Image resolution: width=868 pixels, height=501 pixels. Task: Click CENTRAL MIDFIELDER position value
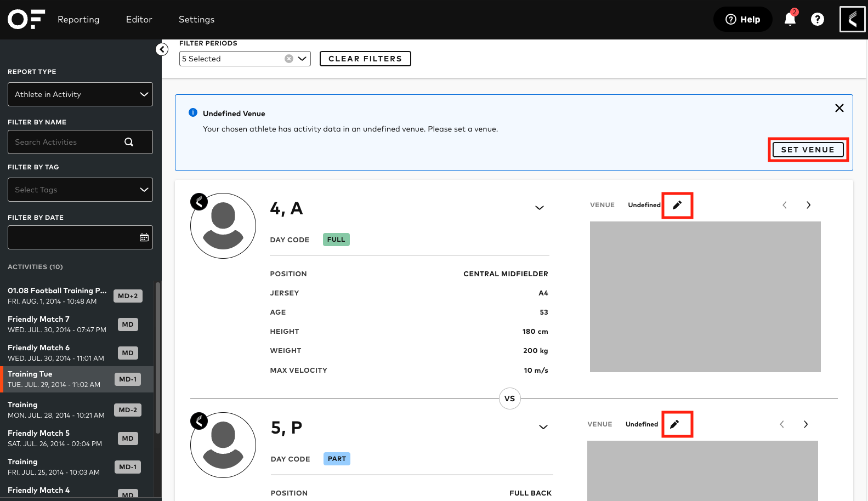click(x=506, y=274)
